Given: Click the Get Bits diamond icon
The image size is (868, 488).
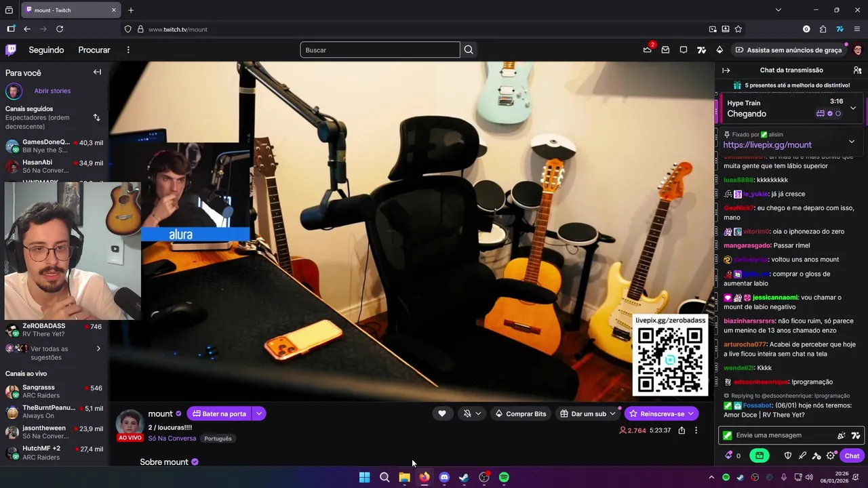Looking at the screenshot, I should [719, 49].
